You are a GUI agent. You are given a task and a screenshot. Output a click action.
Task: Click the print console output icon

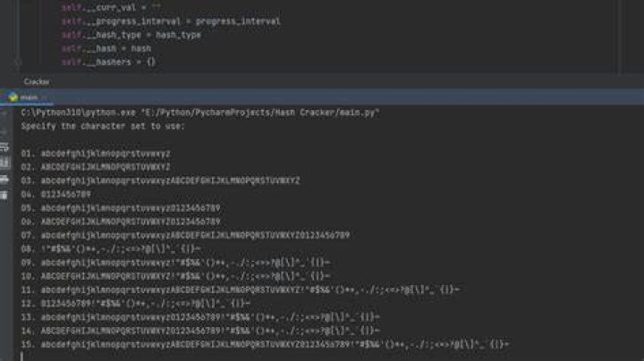pyautogui.click(x=4, y=180)
